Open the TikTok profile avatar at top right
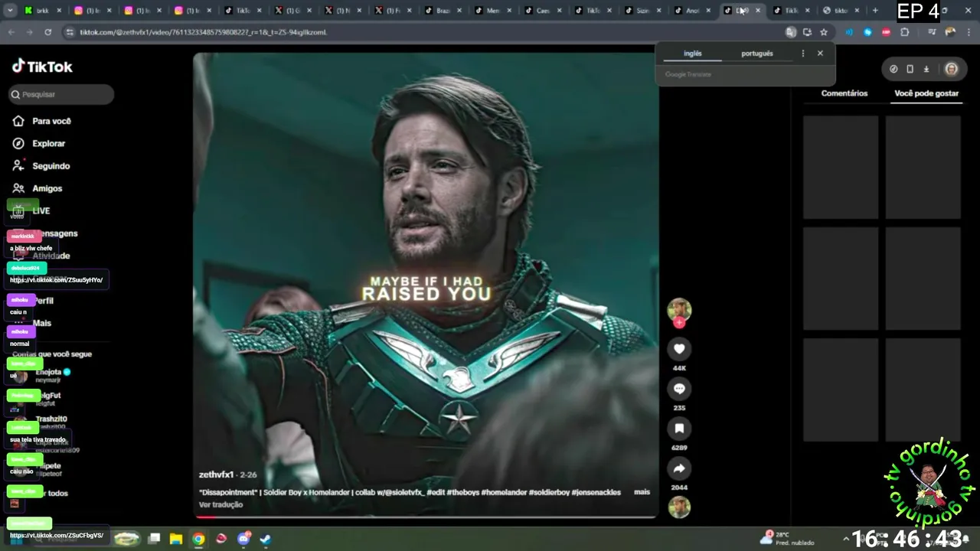 pos(951,69)
